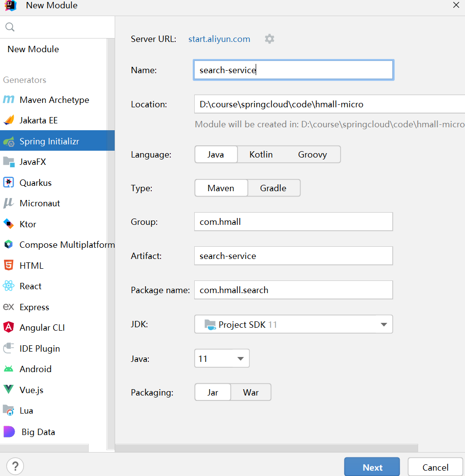This screenshot has width=465, height=476.
Task: Click the Angular CLI icon
Action: coord(8,327)
